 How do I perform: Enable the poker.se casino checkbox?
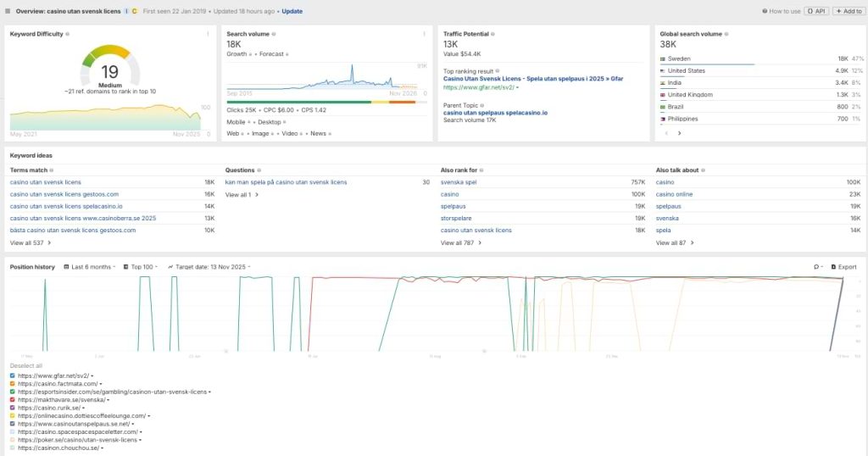(13, 440)
